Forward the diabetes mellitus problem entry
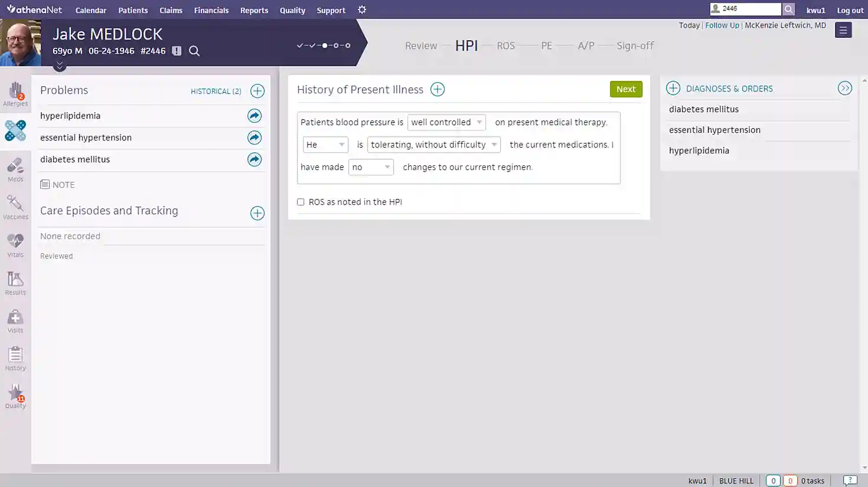 (x=254, y=159)
